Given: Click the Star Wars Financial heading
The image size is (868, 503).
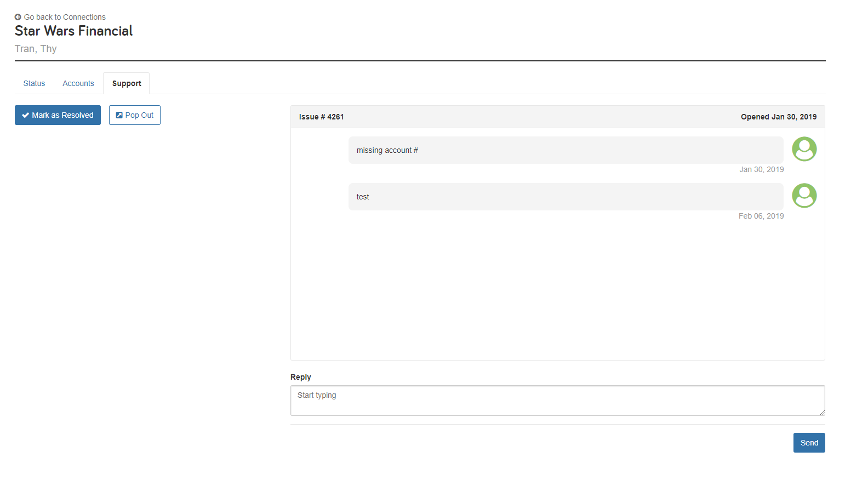Looking at the screenshot, I should click(73, 31).
